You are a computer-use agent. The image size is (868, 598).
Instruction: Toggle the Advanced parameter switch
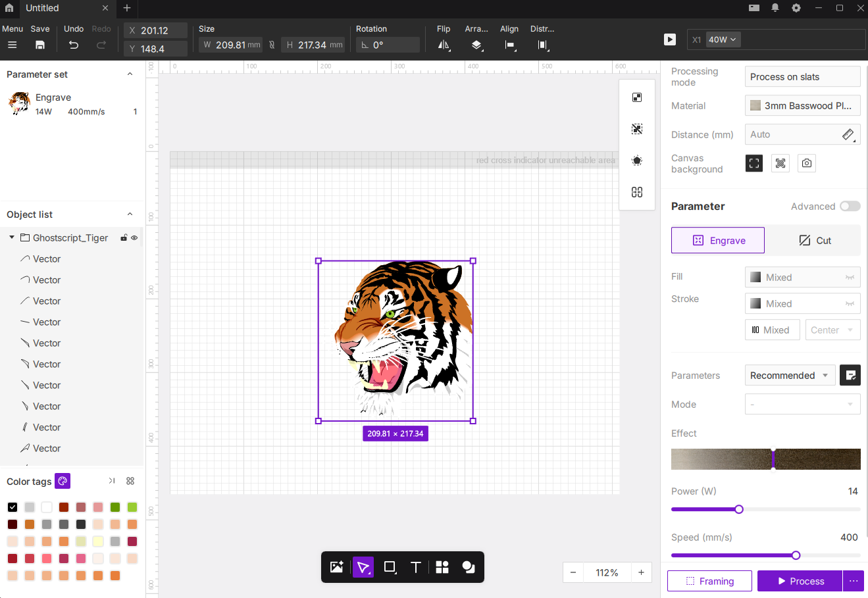click(x=850, y=207)
